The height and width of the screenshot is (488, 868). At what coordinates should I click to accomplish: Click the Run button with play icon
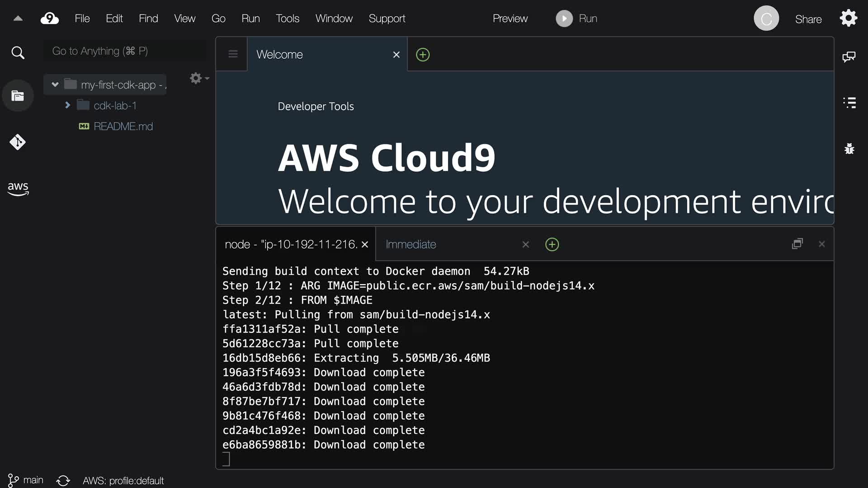(x=576, y=19)
